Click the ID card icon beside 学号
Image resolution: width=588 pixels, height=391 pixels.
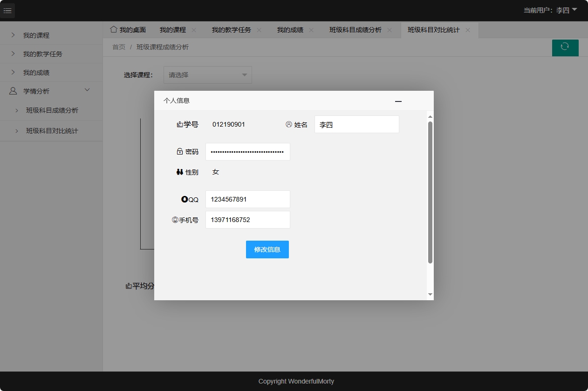point(179,123)
